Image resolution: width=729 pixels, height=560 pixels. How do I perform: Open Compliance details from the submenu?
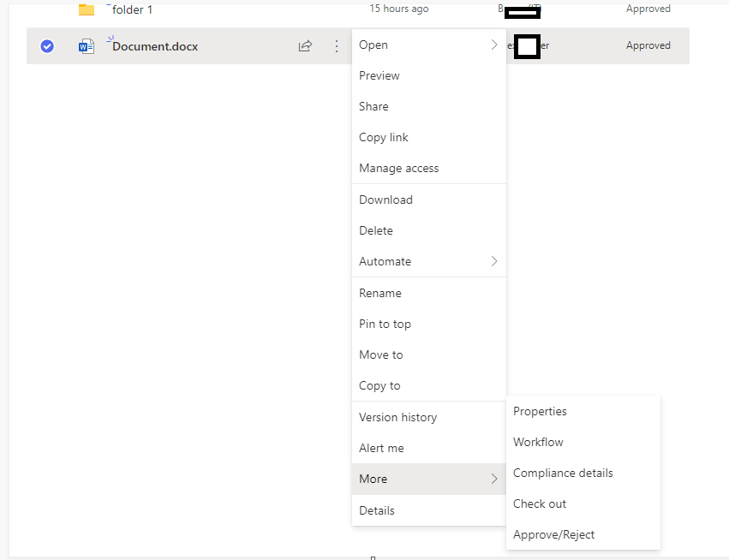(583, 473)
